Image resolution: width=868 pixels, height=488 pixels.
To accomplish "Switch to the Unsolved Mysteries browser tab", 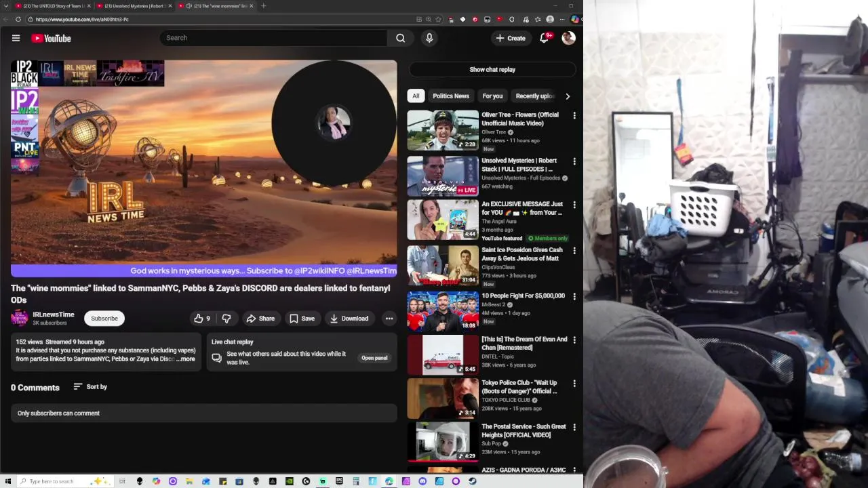I will point(134,6).
